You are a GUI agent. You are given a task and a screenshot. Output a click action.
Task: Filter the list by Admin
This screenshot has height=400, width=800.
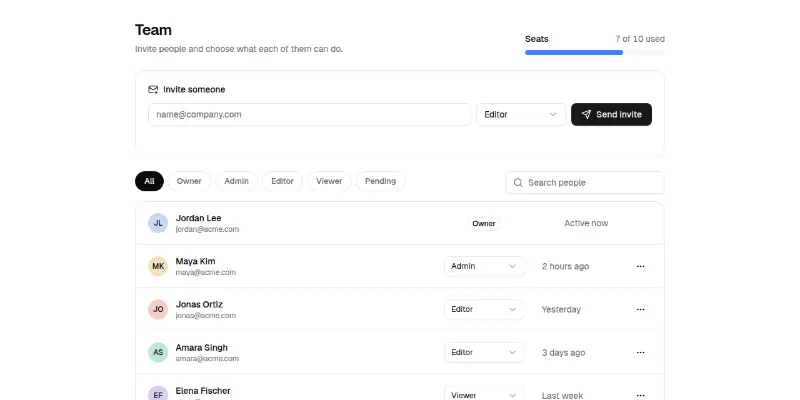click(x=236, y=181)
